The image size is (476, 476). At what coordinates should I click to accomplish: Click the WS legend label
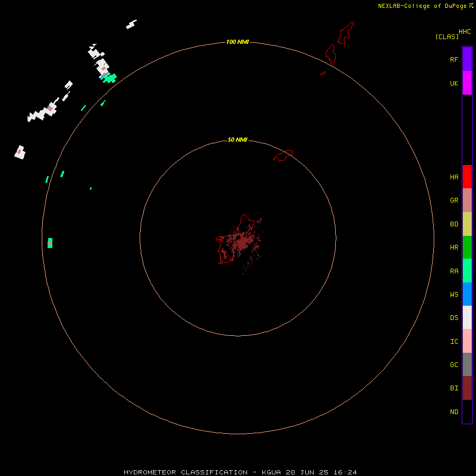[x=454, y=294]
